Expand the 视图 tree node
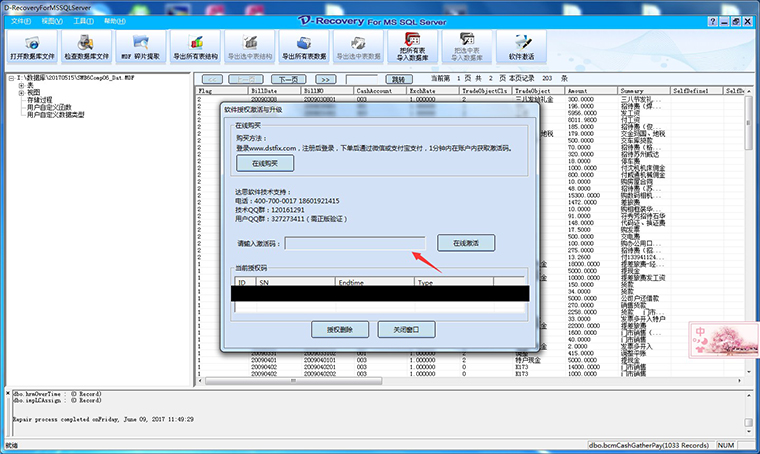This screenshot has width=760, height=454. click(21, 93)
